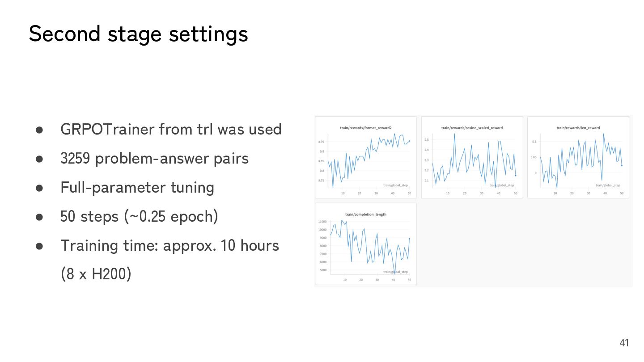Click the last data point on completion_length chart
This screenshot has width=644, height=362.
(409, 239)
